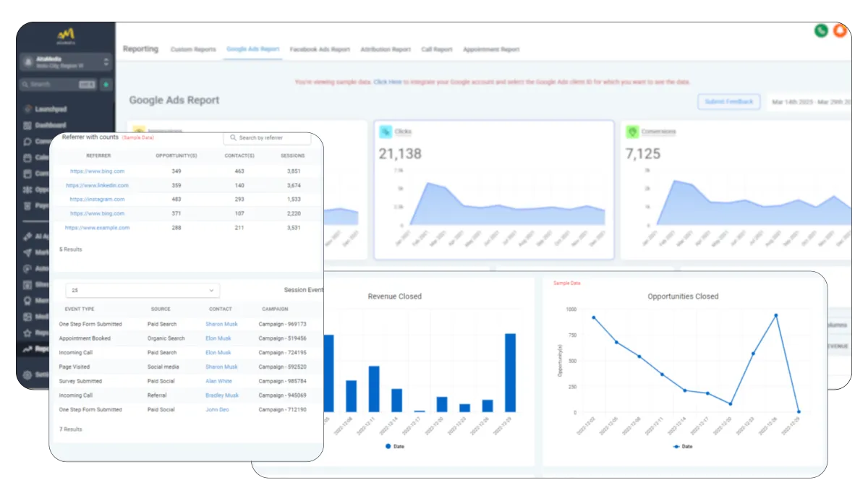Click the tallest blue Revenue Closed bar
This screenshot has height=488, width=868.
510,372
